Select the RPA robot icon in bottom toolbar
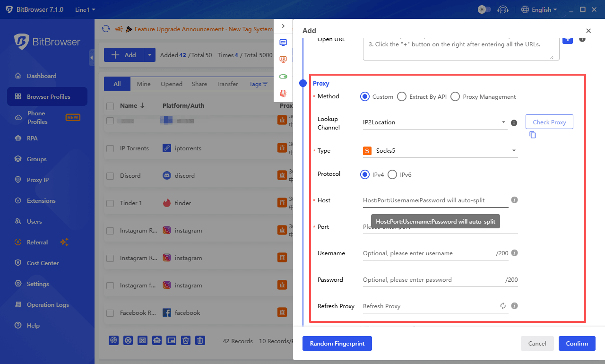Image resolution: width=605 pixels, height=364 pixels. [x=157, y=340]
